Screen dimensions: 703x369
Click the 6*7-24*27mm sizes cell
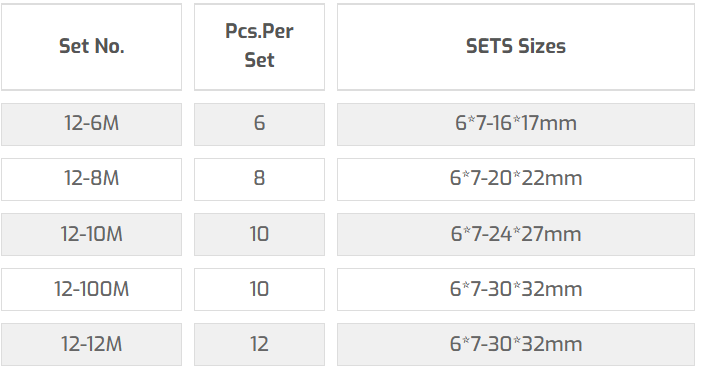516,234
